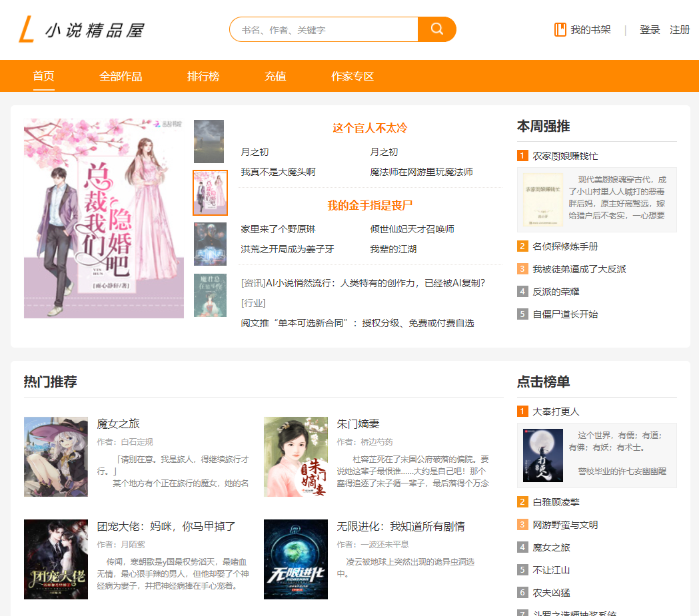Open the 我的书架 bookshelf icon
This screenshot has width=699, height=616.
[x=560, y=30]
